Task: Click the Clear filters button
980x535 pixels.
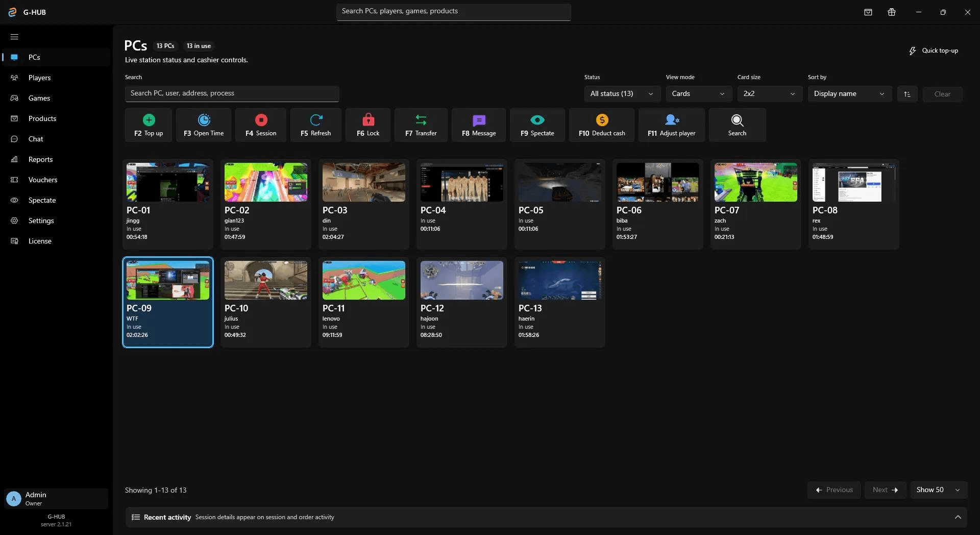Action: [x=942, y=94]
